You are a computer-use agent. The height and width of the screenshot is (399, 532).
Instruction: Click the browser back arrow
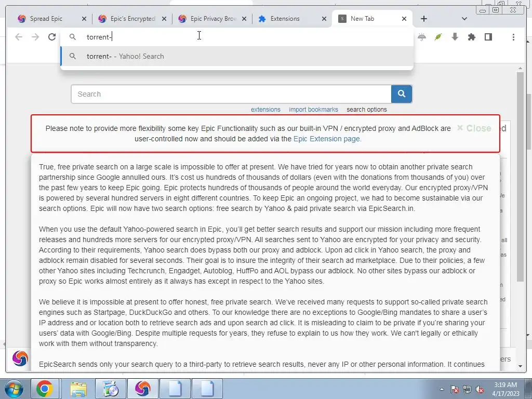coord(19,37)
